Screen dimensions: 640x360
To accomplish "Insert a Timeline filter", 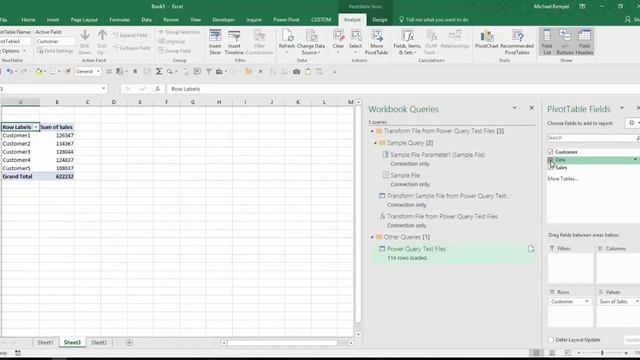I will click(x=234, y=42).
